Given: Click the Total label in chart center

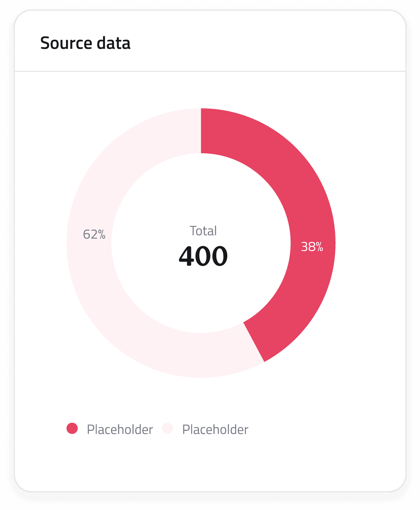Looking at the screenshot, I should [203, 231].
